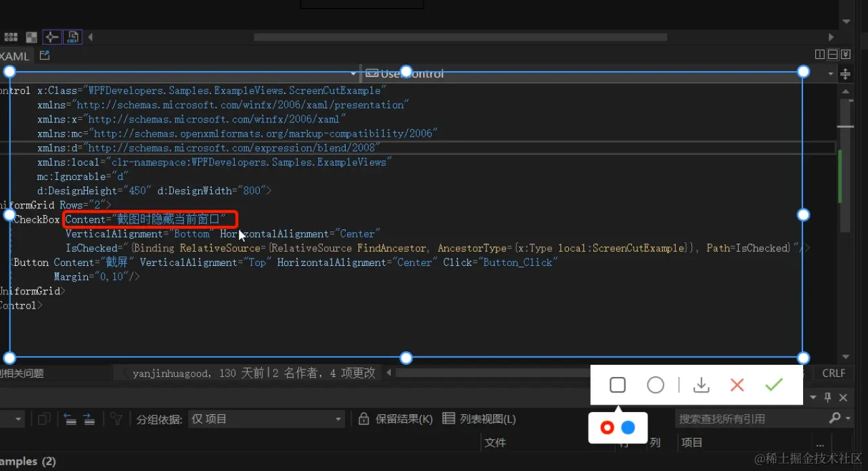
Task: Switch to 列表视图(L)
Action: (479, 420)
